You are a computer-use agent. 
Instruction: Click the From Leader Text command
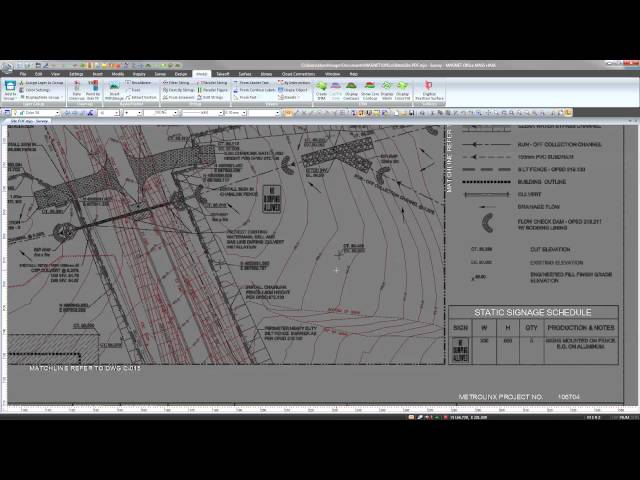click(251, 83)
